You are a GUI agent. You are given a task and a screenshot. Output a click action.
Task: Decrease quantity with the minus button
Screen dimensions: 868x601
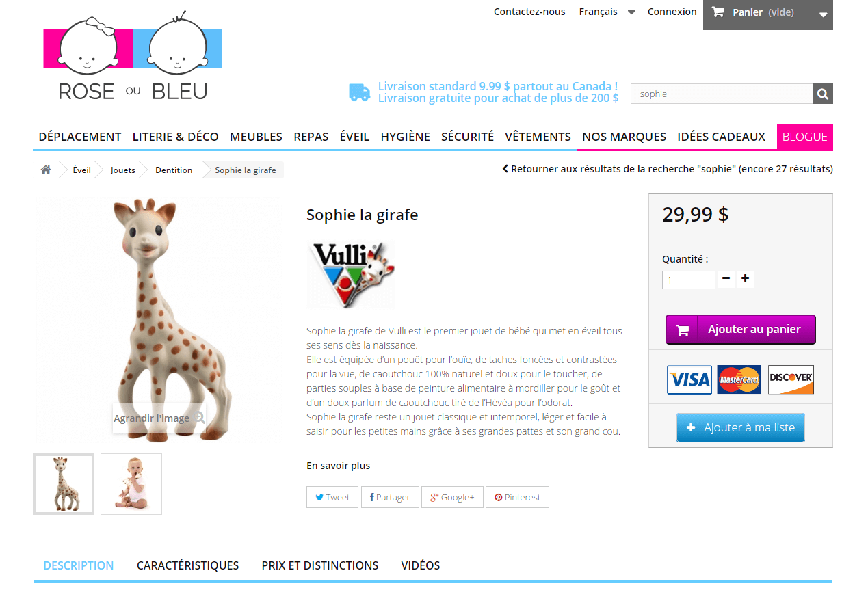[726, 279]
